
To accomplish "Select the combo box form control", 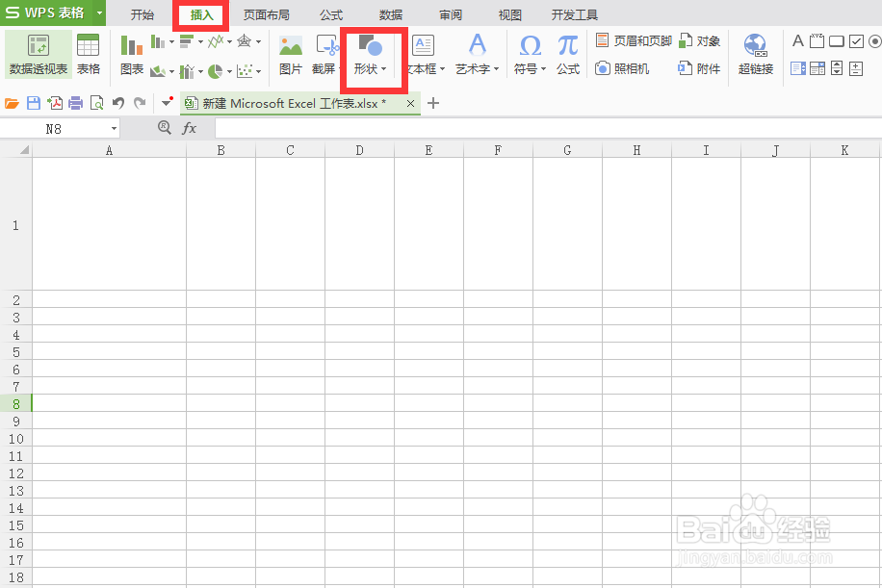I will [x=817, y=68].
